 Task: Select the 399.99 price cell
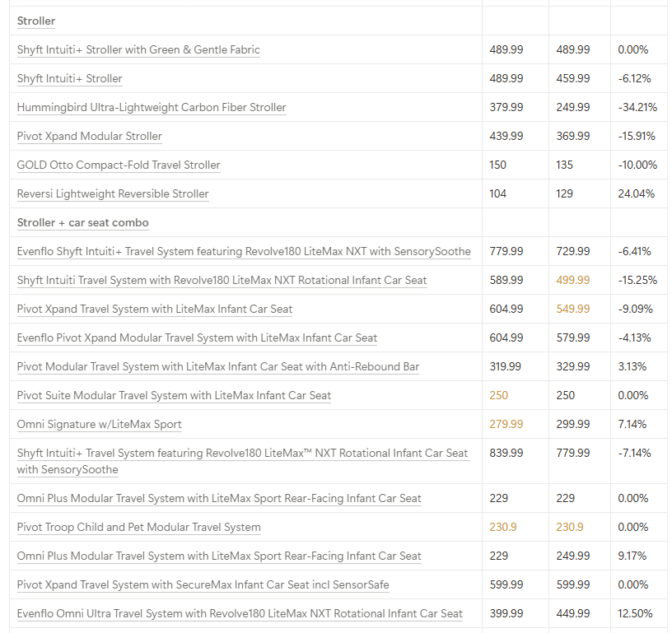click(x=506, y=614)
